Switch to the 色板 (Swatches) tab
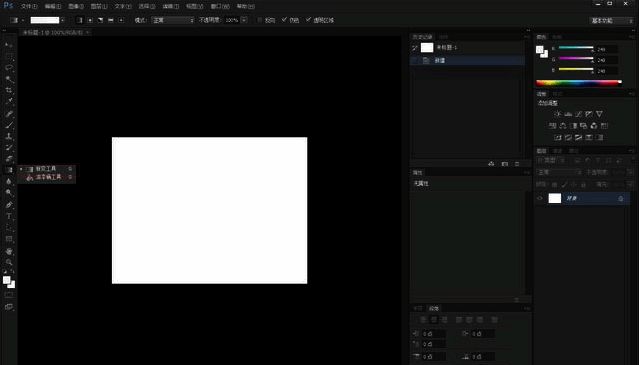Screen dimensions: 639x365 pos(557,37)
